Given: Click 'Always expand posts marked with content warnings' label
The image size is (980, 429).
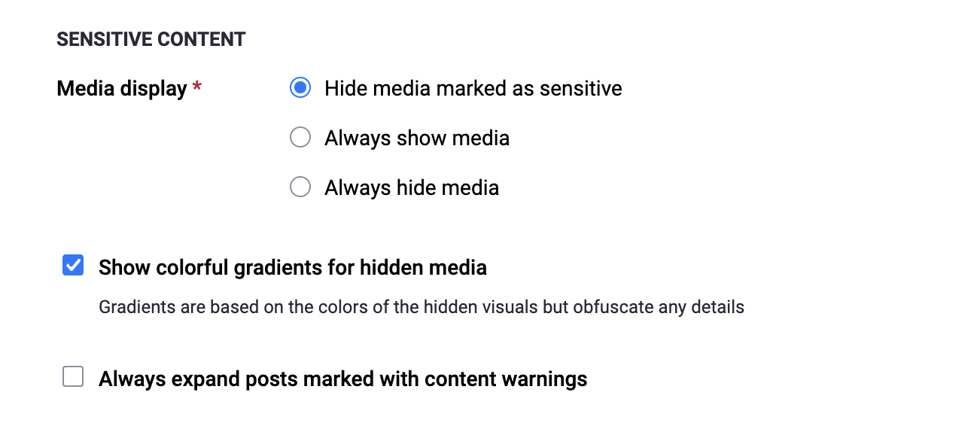Looking at the screenshot, I should (342, 379).
